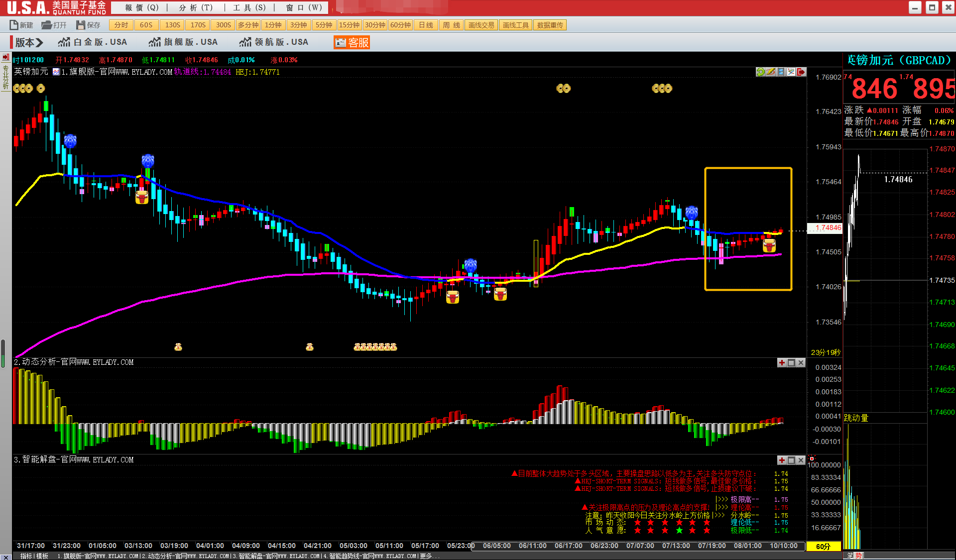Click the 新建 new file icon
This screenshot has width=956, height=560.
[x=14, y=25]
